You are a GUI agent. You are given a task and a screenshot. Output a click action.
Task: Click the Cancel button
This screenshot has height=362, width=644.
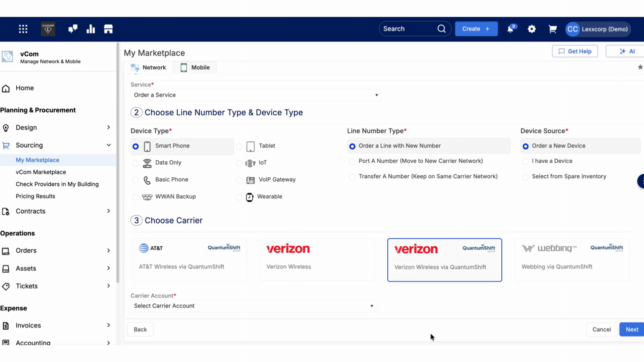pos(602,329)
